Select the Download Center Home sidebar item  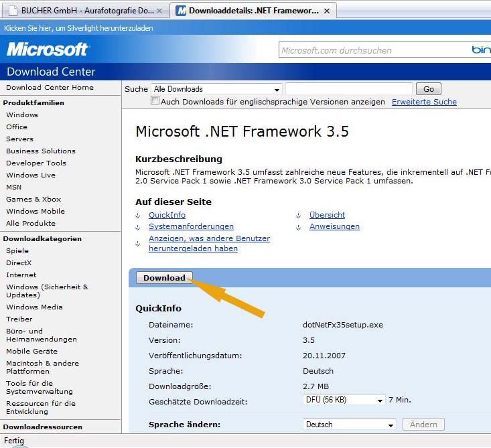click(x=50, y=88)
